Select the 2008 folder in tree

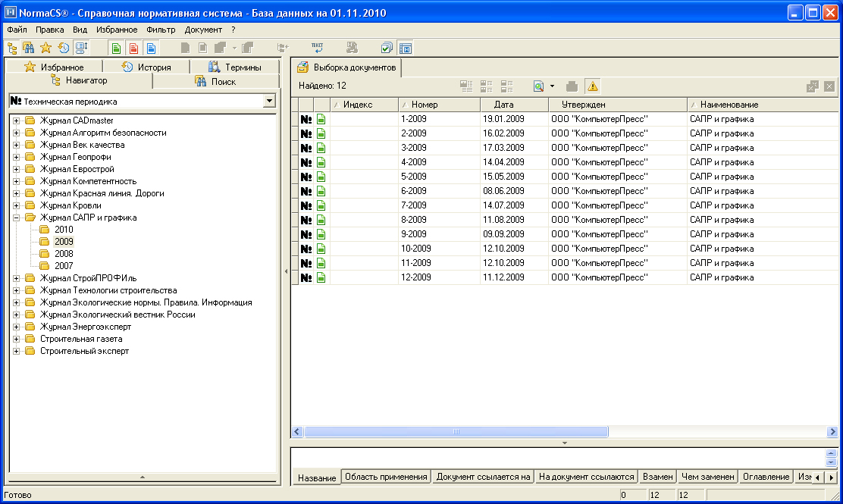[64, 254]
